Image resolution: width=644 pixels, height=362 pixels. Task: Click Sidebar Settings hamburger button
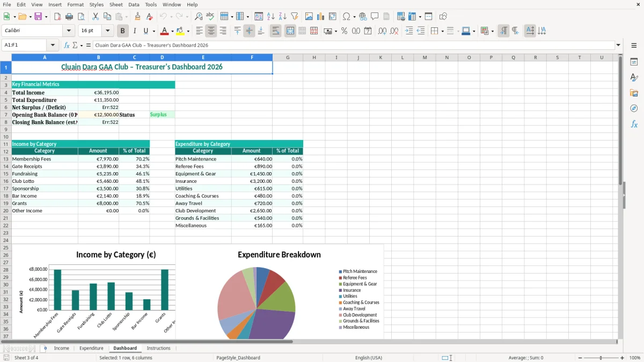(634, 46)
